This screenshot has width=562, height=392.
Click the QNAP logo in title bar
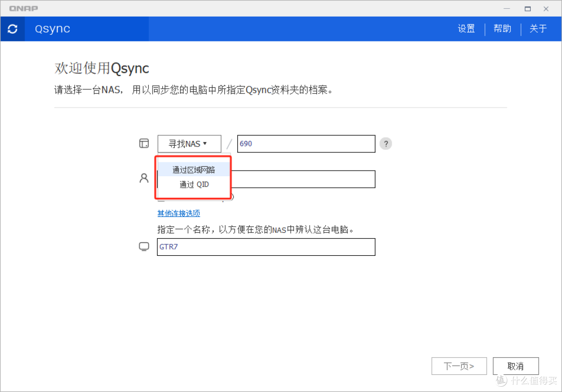(23, 8)
